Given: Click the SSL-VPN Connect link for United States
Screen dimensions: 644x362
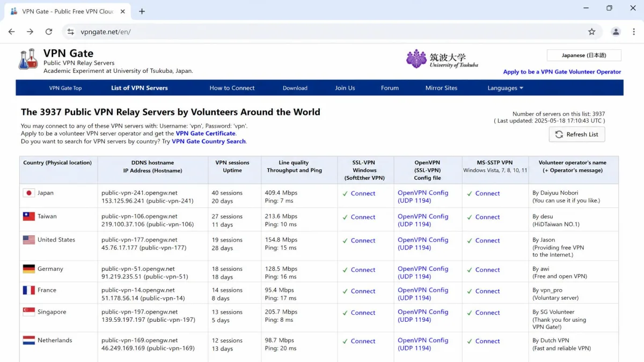Looking at the screenshot, I should [363, 241].
